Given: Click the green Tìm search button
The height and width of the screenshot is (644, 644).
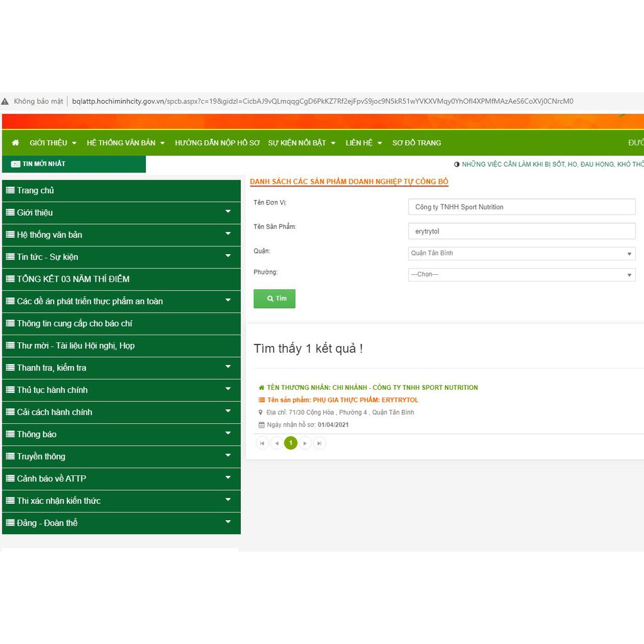Looking at the screenshot, I should (274, 299).
